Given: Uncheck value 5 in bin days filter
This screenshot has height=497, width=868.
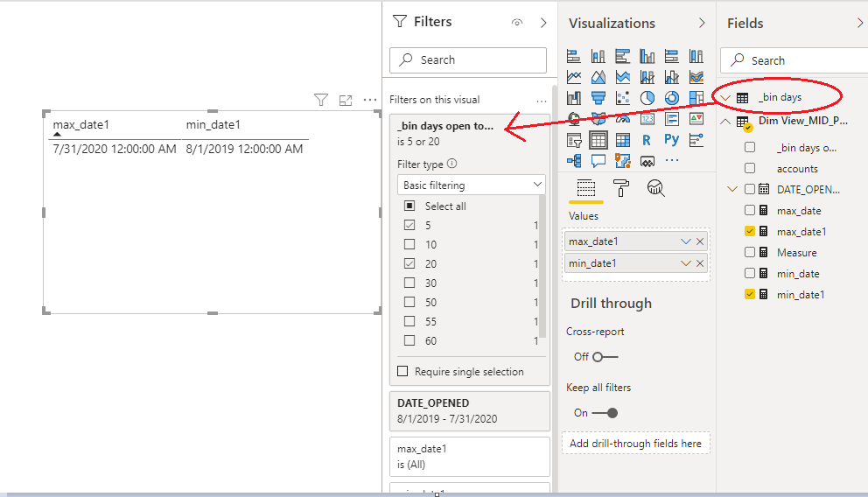Looking at the screenshot, I should click(x=409, y=225).
